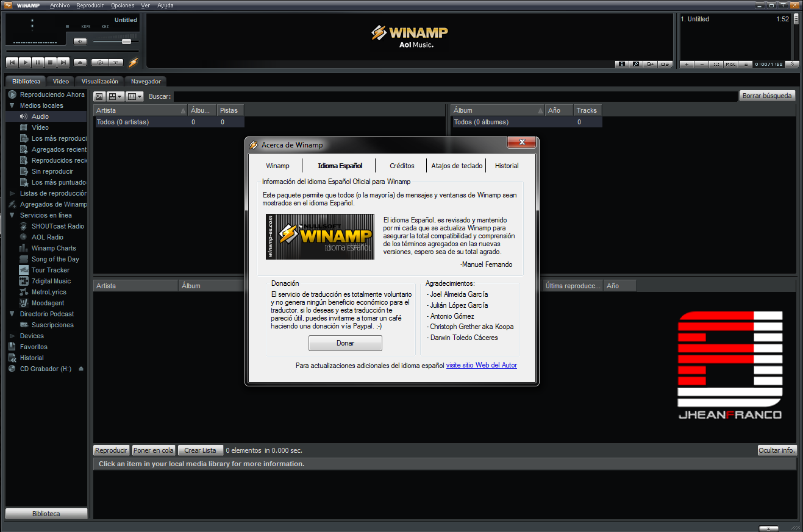
Task: Sort by the Artista column header
Action: pos(141,110)
